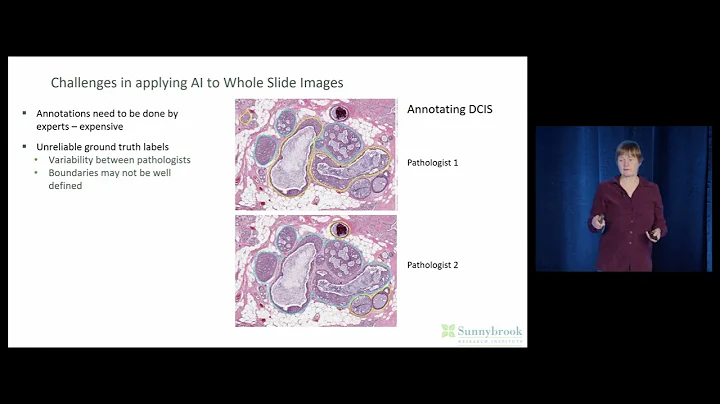
Task: Click the Sunnybrook Research Institute logo
Action: pos(482,334)
